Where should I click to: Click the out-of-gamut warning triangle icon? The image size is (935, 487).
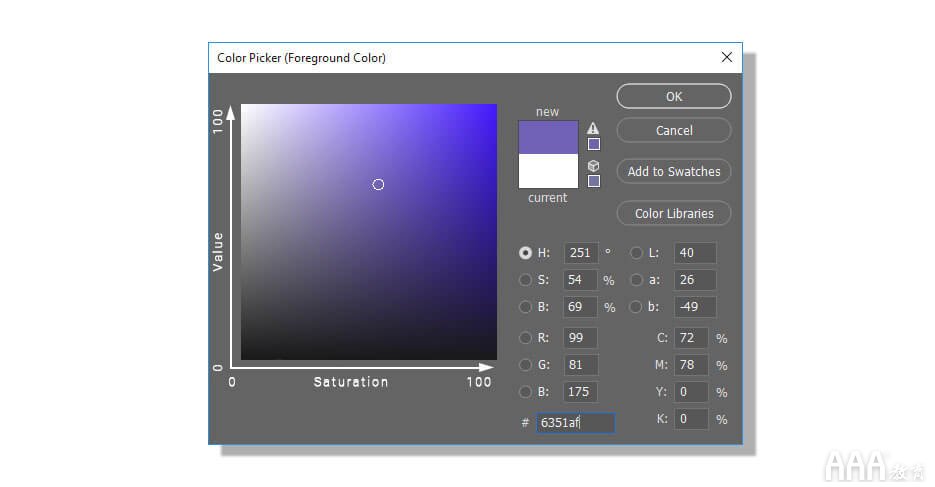(593, 128)
